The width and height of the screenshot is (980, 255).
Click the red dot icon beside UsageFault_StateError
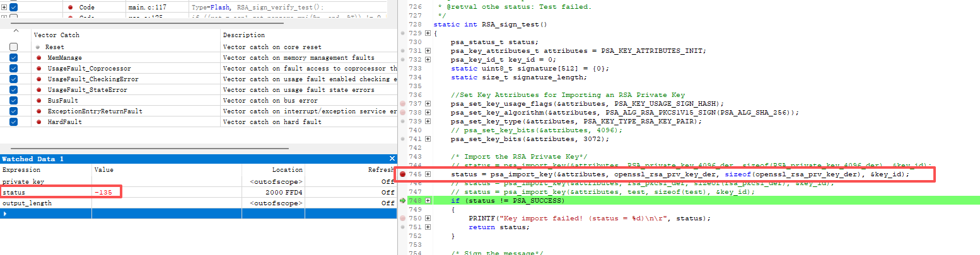[39, 89]
